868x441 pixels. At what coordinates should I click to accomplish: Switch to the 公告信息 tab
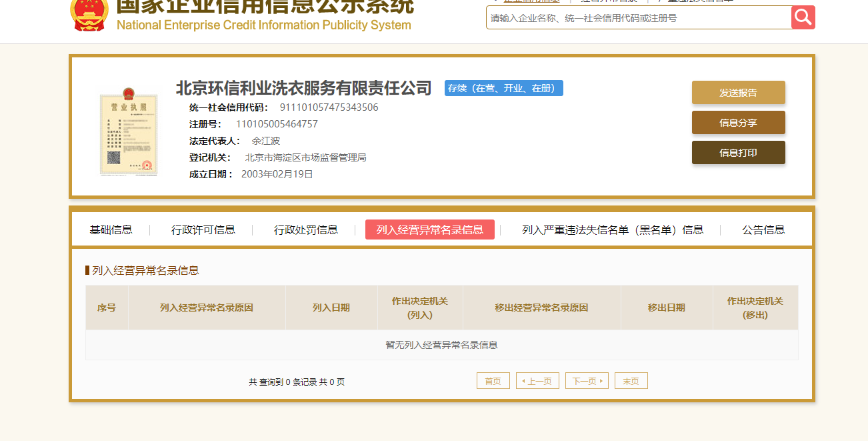pyautogui.click(x=763, y=230)
